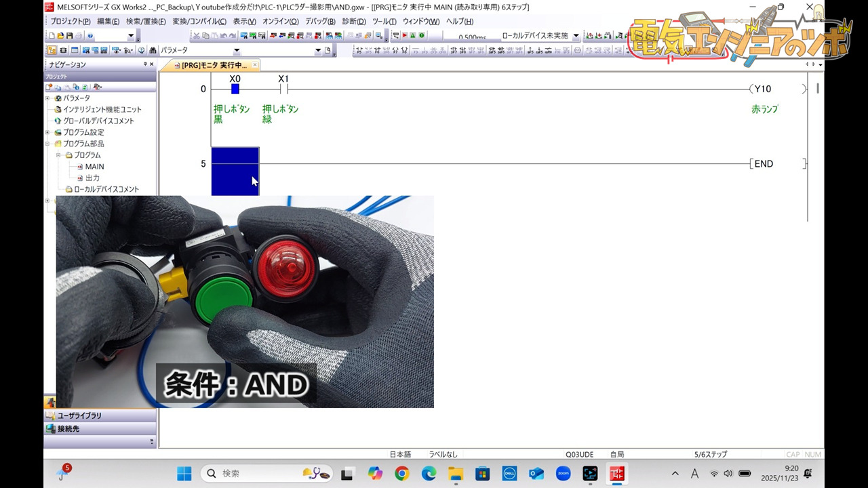This screenshot has height=488, width=868.
Task: Switch to the [PRG]モニタ 実行中 tab
Action: 213,65
